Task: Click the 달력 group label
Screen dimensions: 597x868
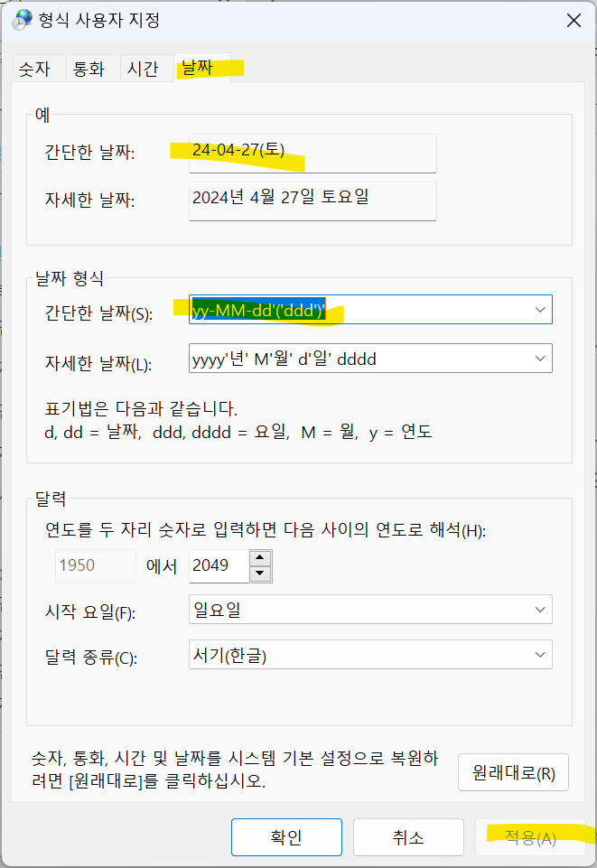Action: tap(51, 499)
